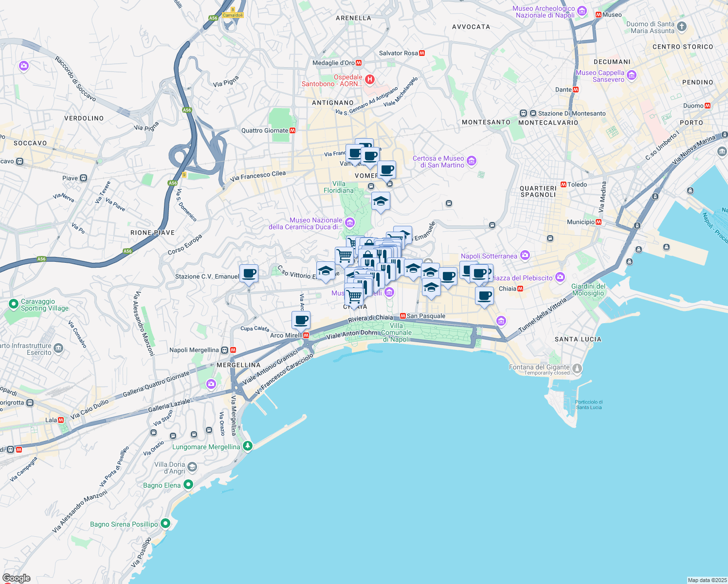Screen dimensions: 728x584
Task: Click the graduation cap marker on C.so Vittorio Emanuele
Action: pos(326,271)
